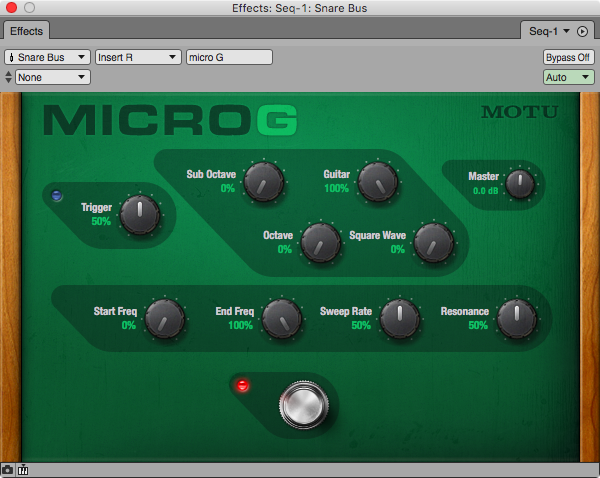The height and width of the screenshot is (478, 600).
Task: Click the Trigger knob
Action: click(x=140, y=215)
